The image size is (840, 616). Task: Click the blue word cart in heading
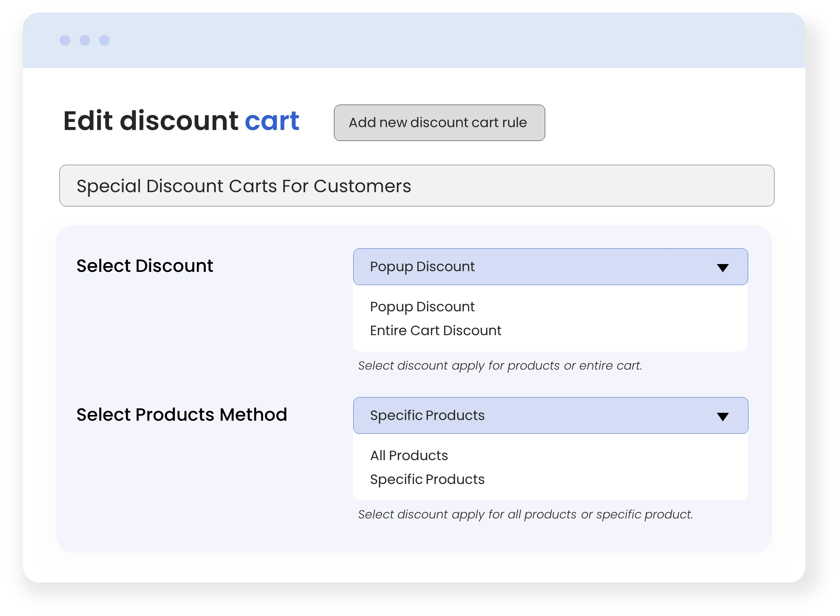coord(272,121)
